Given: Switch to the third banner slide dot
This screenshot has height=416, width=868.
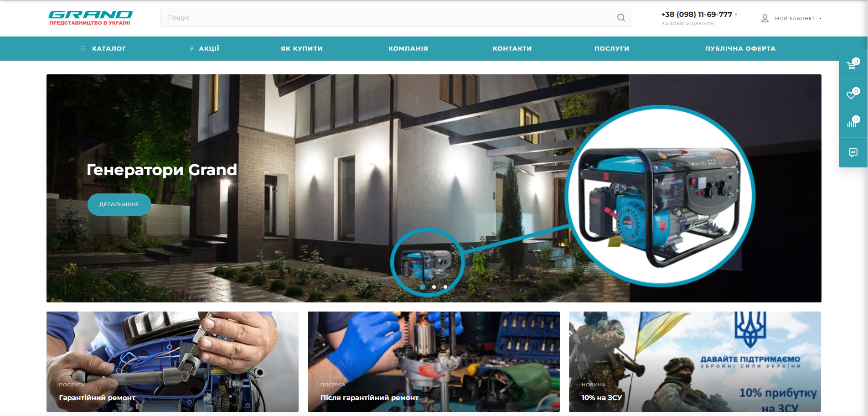Looking at the screenshot, I should [x=445, y=287].
